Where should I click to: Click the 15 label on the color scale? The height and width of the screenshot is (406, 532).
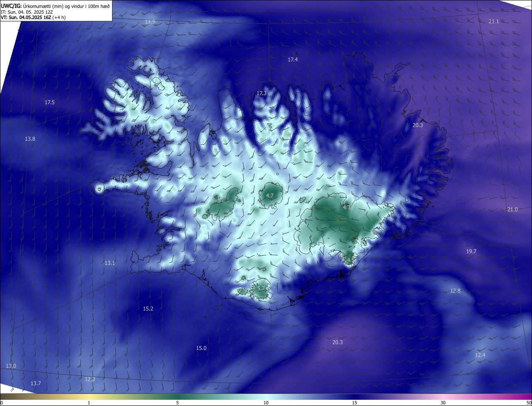[x=355, y=403]
